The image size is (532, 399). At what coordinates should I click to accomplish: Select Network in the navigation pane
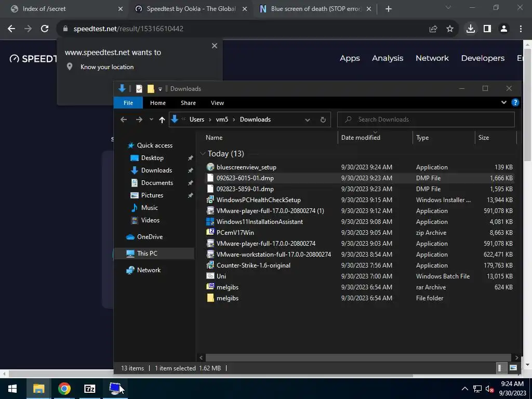tap(149, 270)
